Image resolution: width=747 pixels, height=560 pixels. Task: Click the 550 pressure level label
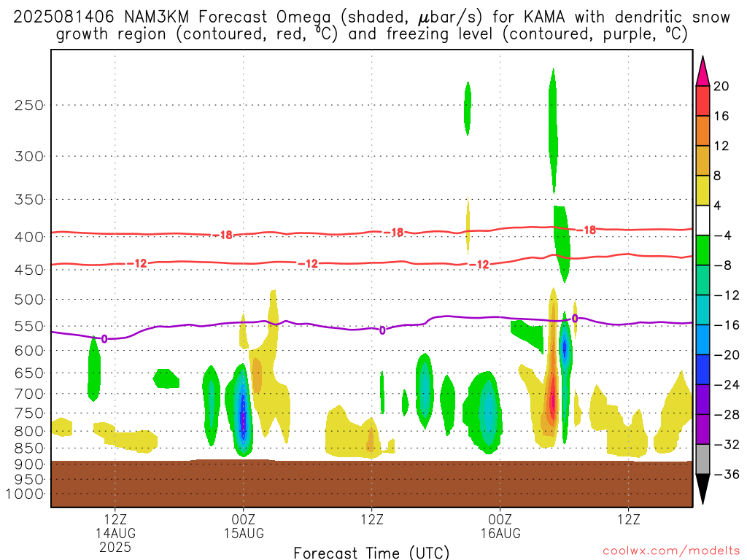point(29,326)
